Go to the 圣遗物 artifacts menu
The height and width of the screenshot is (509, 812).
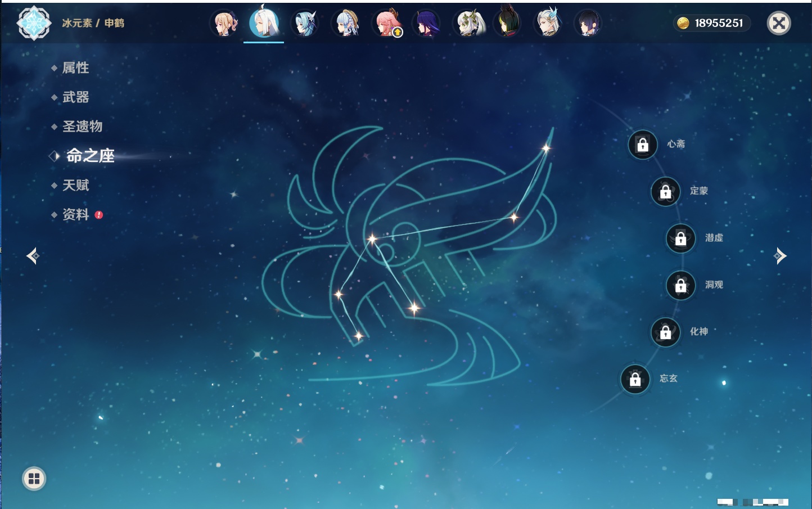pos(82,127)
